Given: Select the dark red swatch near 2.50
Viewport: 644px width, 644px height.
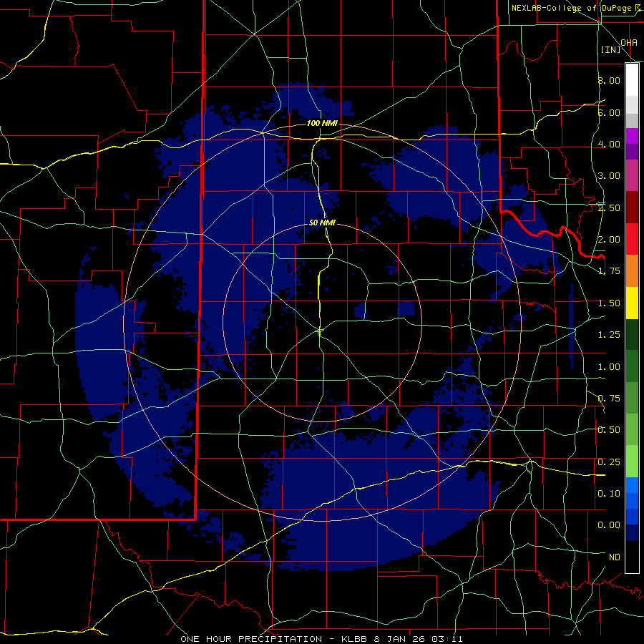Looking at the screenshot, I should point(632,208).
